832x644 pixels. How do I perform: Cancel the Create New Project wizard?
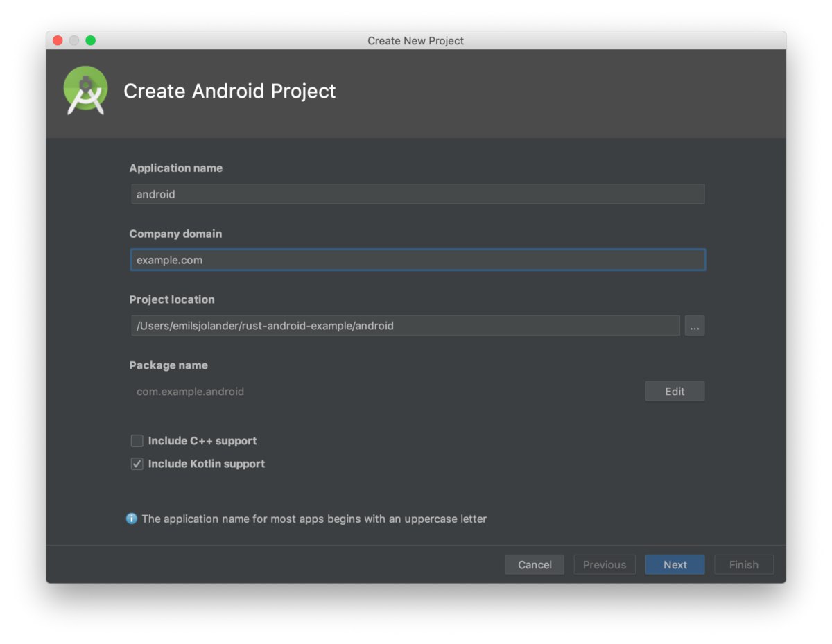pos(535,565)
